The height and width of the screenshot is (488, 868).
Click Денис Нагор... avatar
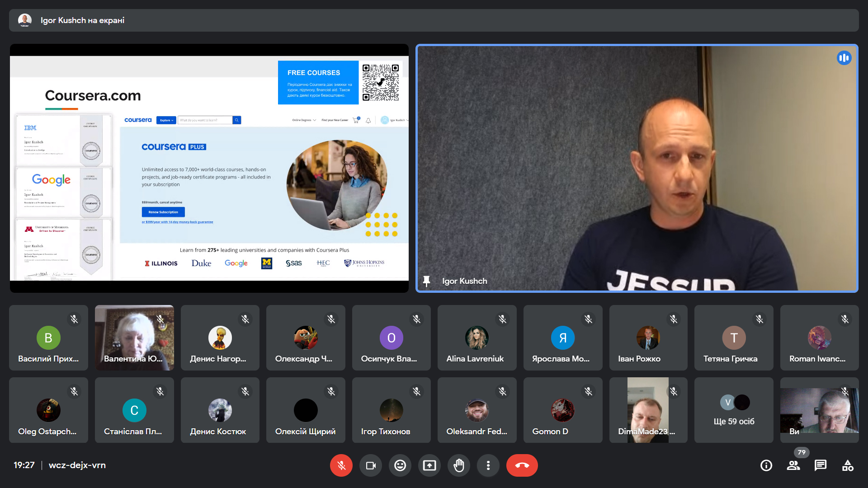click(x=220, y=338)
